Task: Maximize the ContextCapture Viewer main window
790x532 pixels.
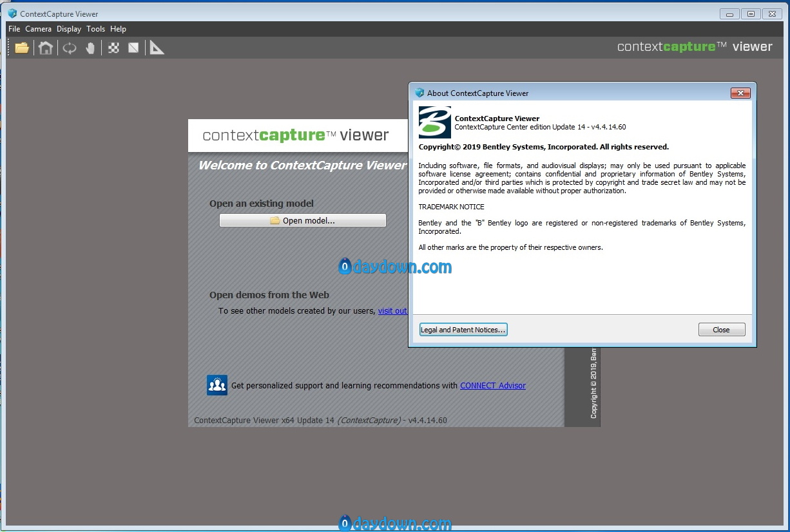Action: click(x=751, y=14)
